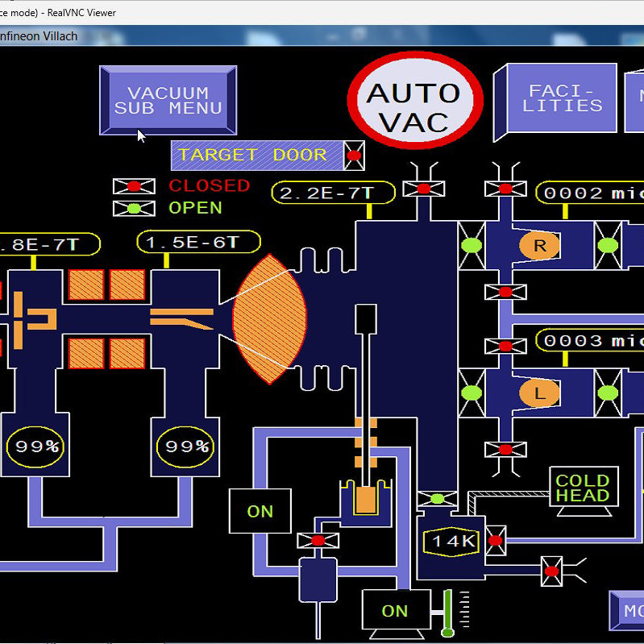This screenshot has width=644, height=644.
Task: Toggle the red valve below the orange cup
Action: [x=318, y=541]
